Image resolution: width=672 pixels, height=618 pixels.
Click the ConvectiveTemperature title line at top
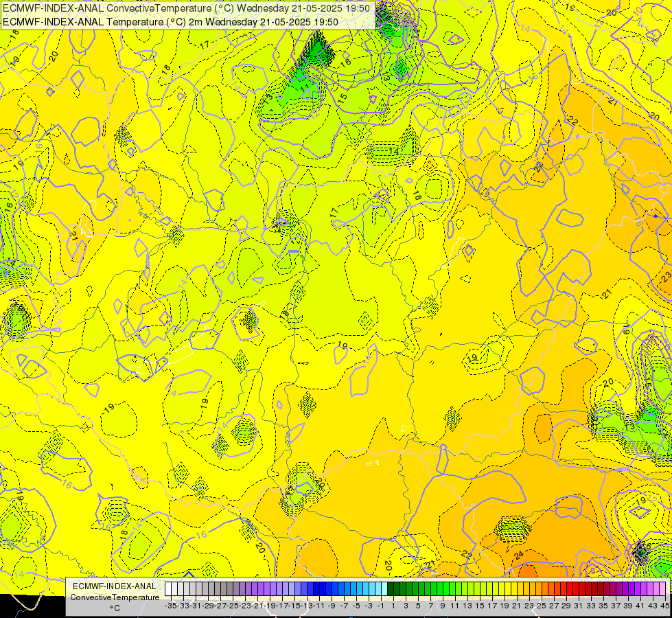(x=187, y=8)
